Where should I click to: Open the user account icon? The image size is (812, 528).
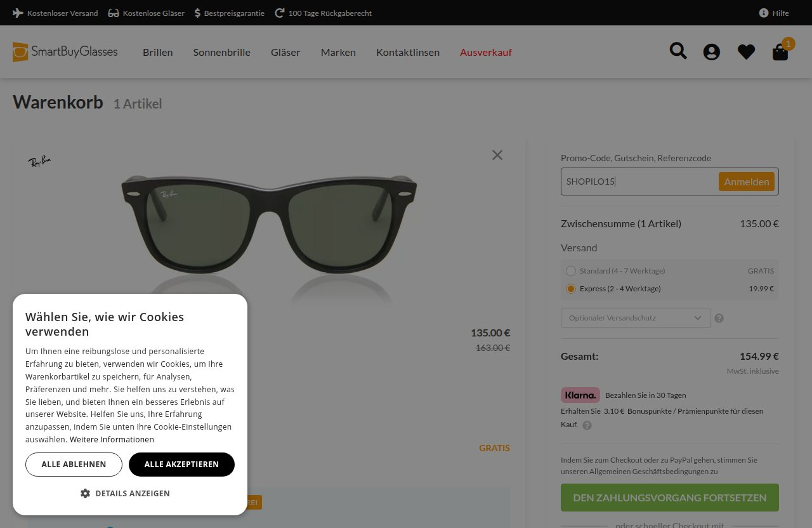pyautogui.click(x=712, y=52)
